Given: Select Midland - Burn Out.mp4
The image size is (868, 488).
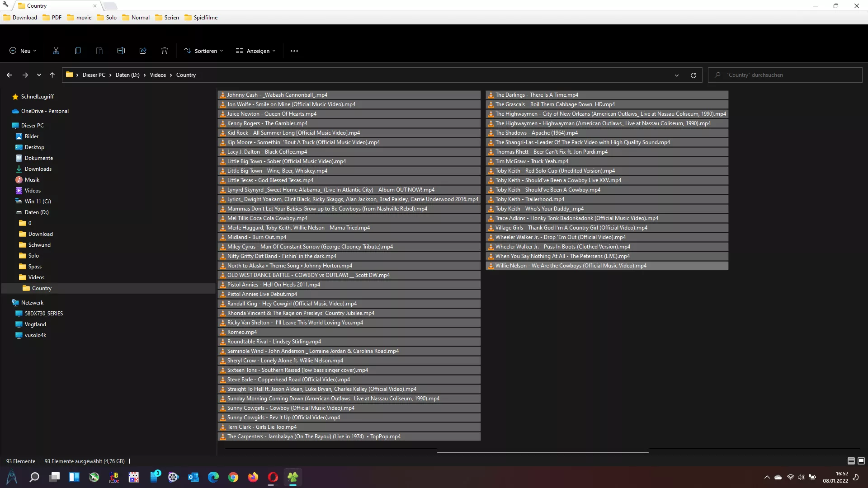Looking at the screenshot, I should (x=349, y=237).
